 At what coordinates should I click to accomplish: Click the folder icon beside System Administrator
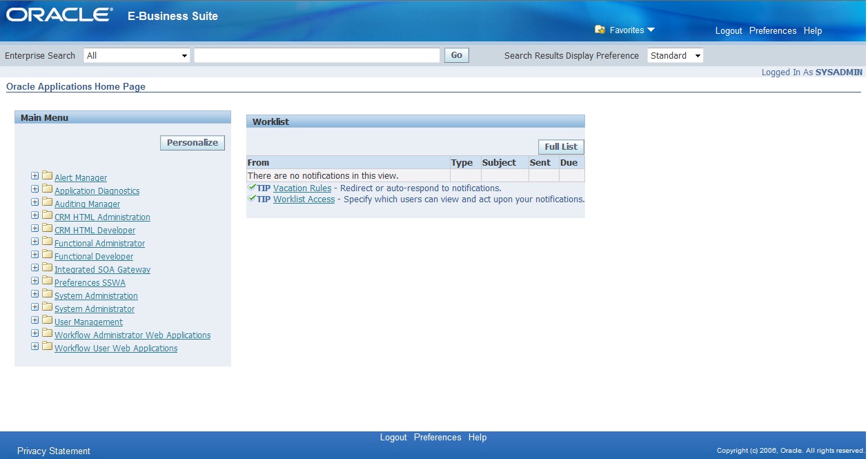[x=46, y=308]
